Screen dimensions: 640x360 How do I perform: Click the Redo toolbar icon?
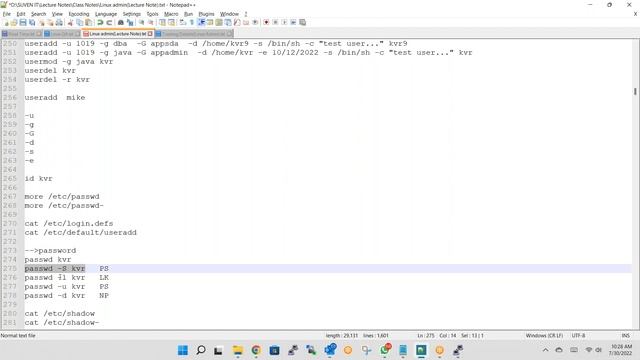pos(109,22)
